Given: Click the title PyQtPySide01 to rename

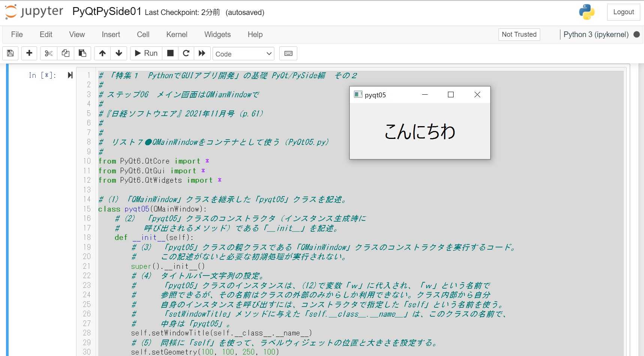Looking at the screenshot, I should coord(106,12).
